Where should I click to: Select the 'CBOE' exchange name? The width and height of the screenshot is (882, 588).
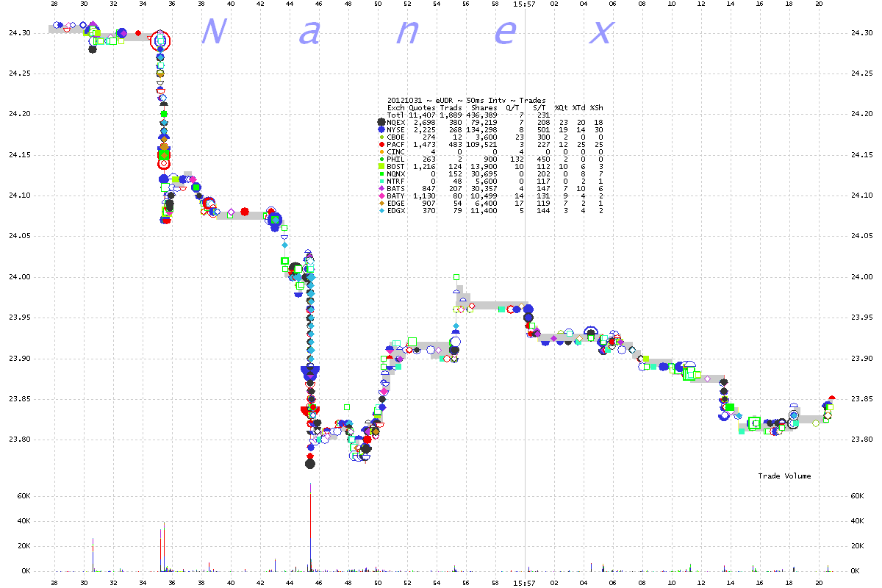(x=396, y=137)
